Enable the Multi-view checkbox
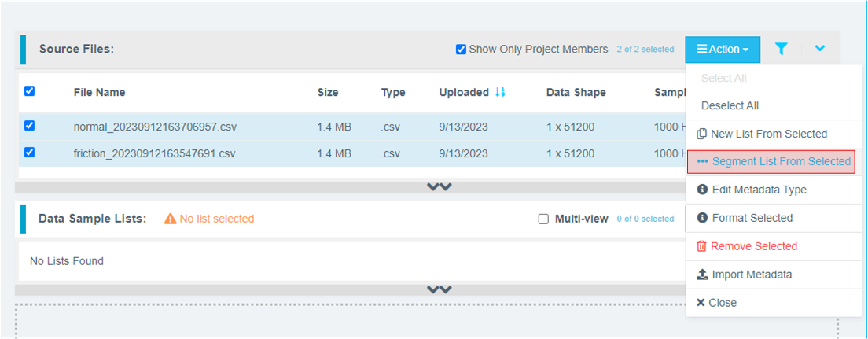The height and width of the screenshot is (339, 868). [x=543, y=219]
